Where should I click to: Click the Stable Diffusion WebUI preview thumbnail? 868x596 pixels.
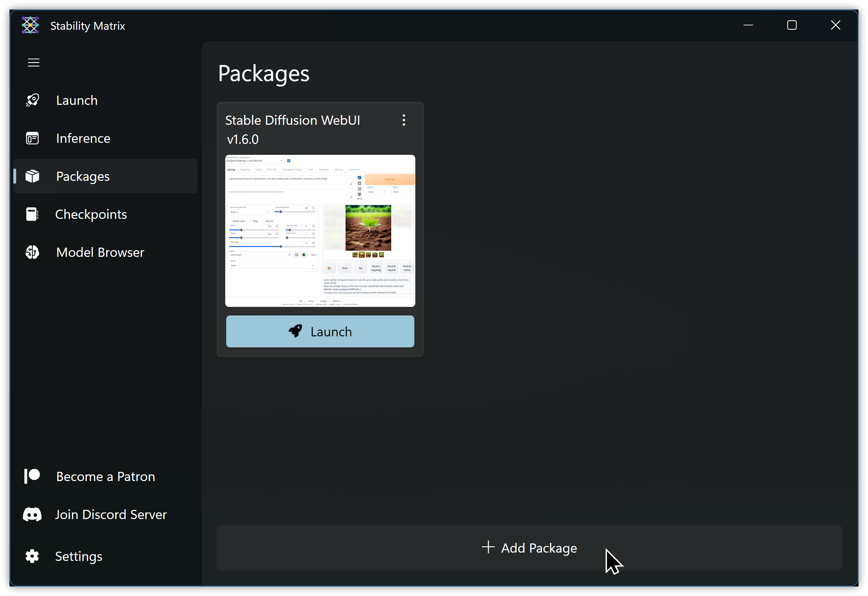pos(320,231)
